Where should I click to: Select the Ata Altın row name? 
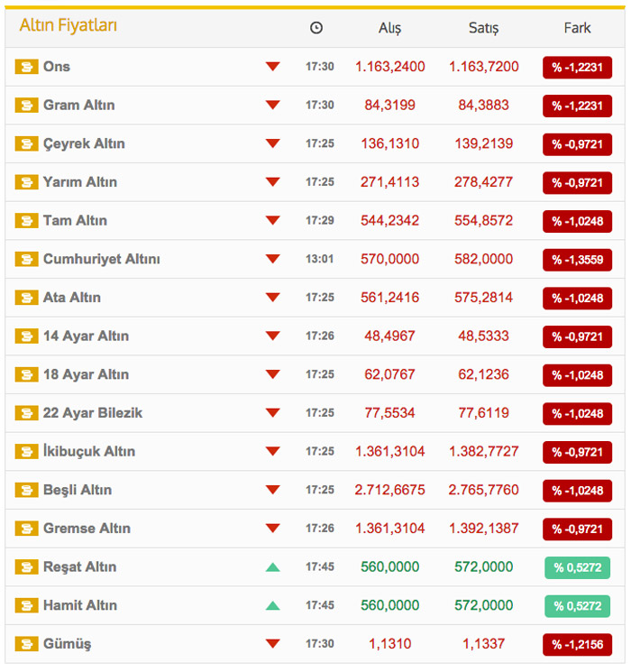pyautogui.click(x=72, y=298)
